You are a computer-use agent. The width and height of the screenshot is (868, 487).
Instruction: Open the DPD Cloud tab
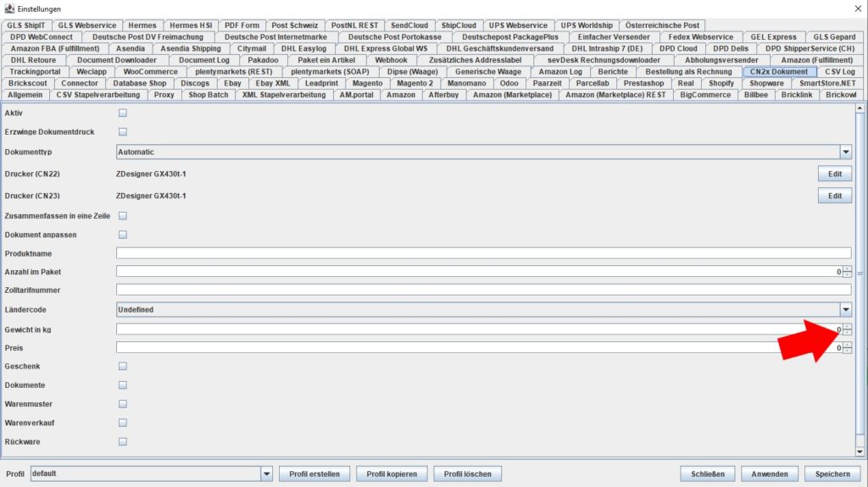pos(678,48)
